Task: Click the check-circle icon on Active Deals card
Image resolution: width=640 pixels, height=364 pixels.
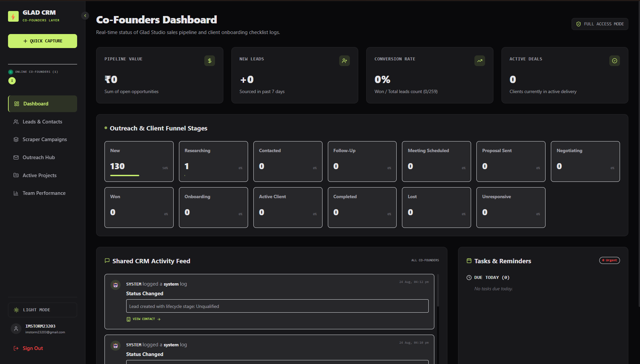Action: [615, 61]
